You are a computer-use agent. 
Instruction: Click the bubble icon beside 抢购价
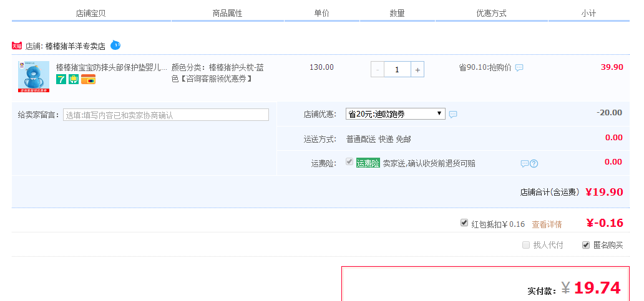point(519,68)
